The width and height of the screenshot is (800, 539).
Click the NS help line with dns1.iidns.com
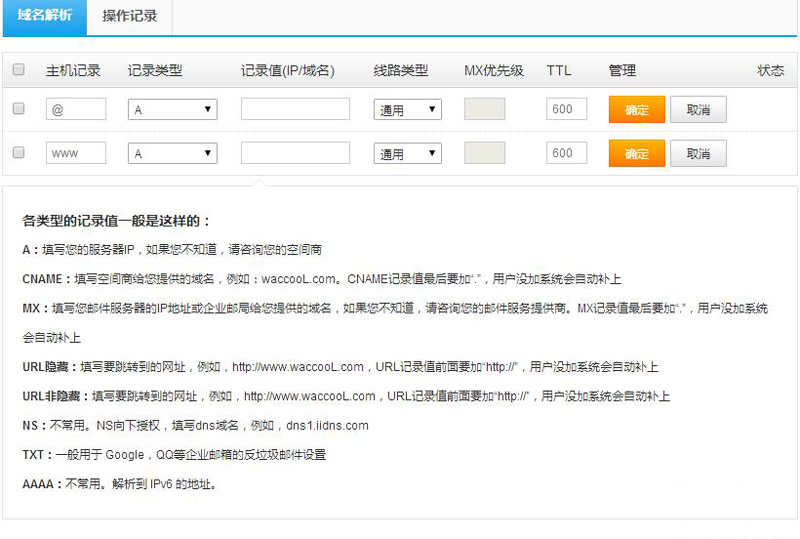pos(195,425)
